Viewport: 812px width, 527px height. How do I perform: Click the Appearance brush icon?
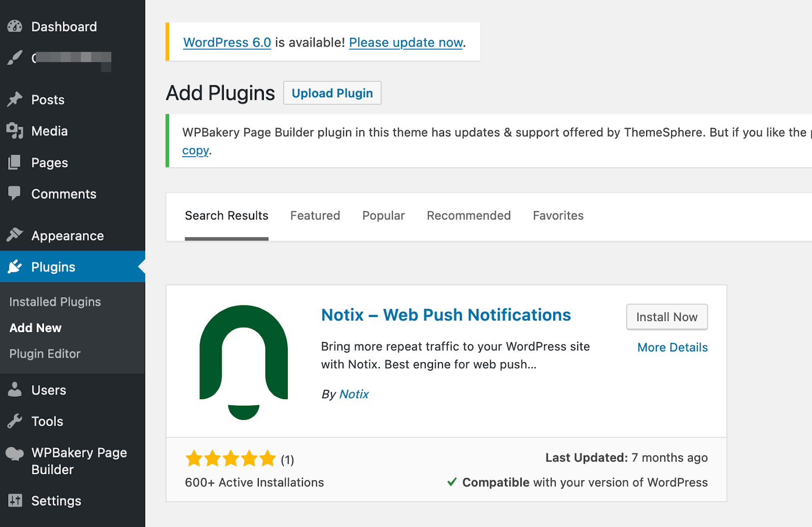15,235
